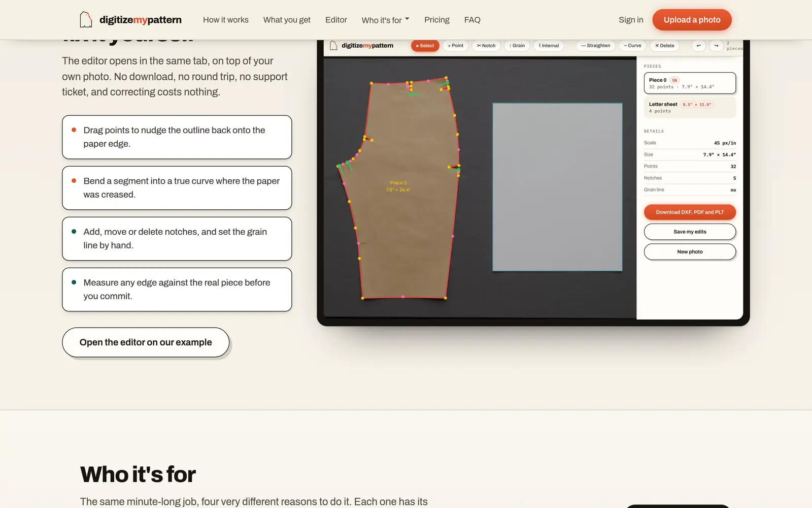
Task: Click Download DXF, PDF and PLT
Action: point(690,212)
